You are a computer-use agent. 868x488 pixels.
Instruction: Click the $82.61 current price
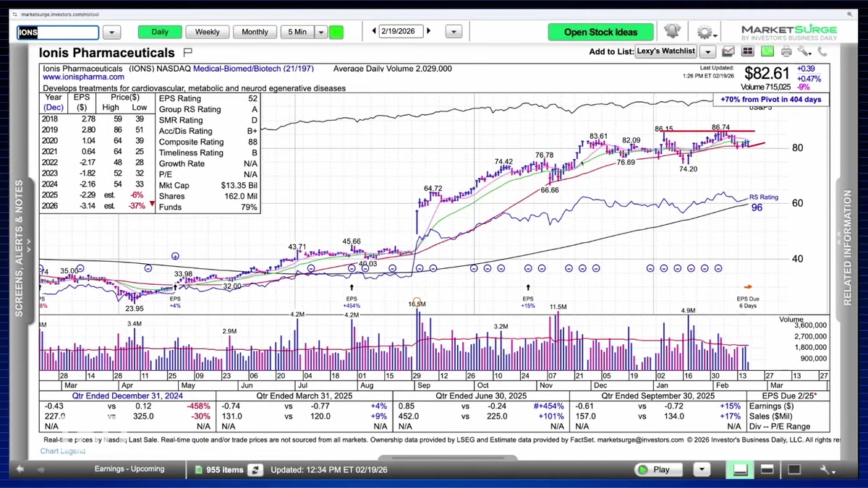point(767,73)
